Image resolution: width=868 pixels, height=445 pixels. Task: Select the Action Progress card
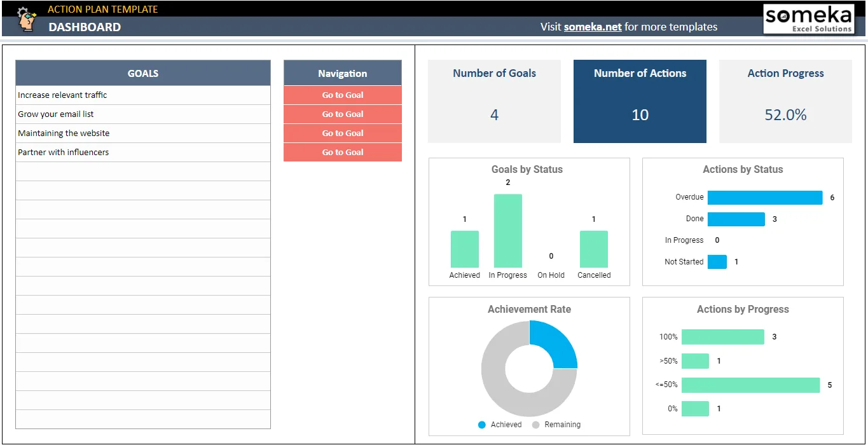tap(785, 101)
